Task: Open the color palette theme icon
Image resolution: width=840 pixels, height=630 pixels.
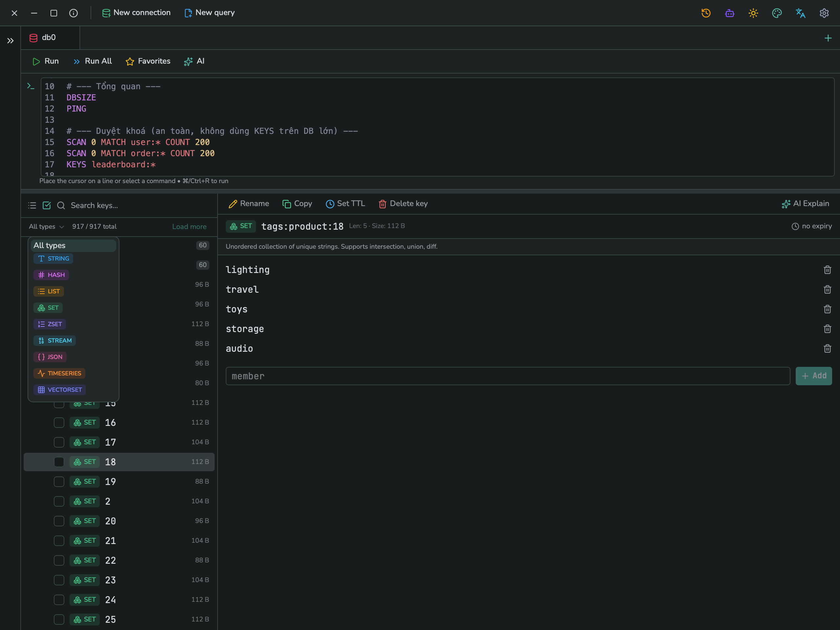Action: pos(777,13)
